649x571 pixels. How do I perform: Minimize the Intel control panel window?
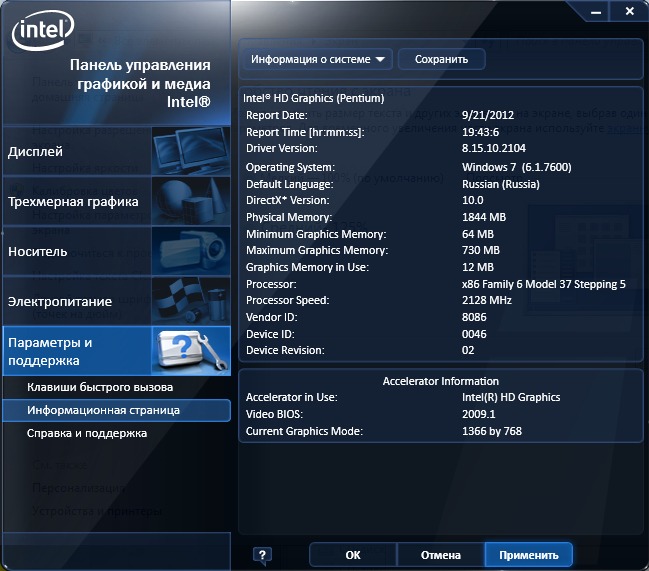point(596,12)
